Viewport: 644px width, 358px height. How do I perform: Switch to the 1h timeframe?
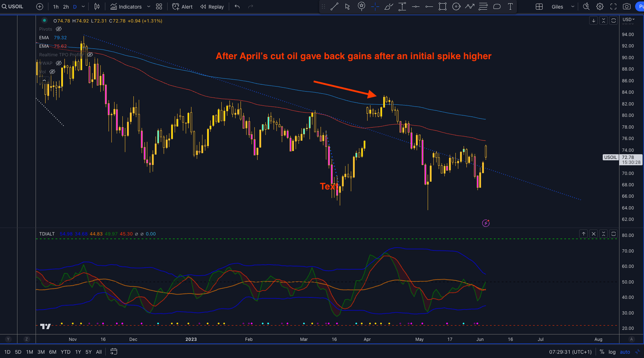point(56,7)
